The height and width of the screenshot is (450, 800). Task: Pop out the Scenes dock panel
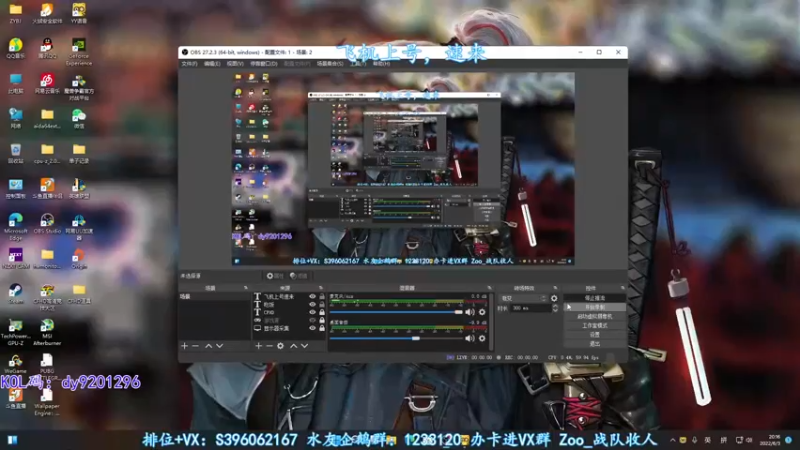pyautogui.click(x=246, y=288)
